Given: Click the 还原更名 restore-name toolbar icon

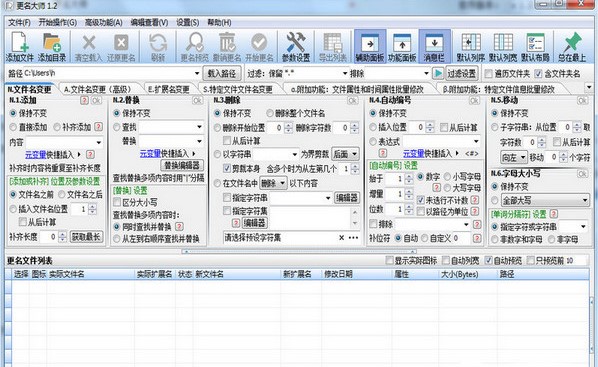Looking at the screenshot, I should pos(121,47).
